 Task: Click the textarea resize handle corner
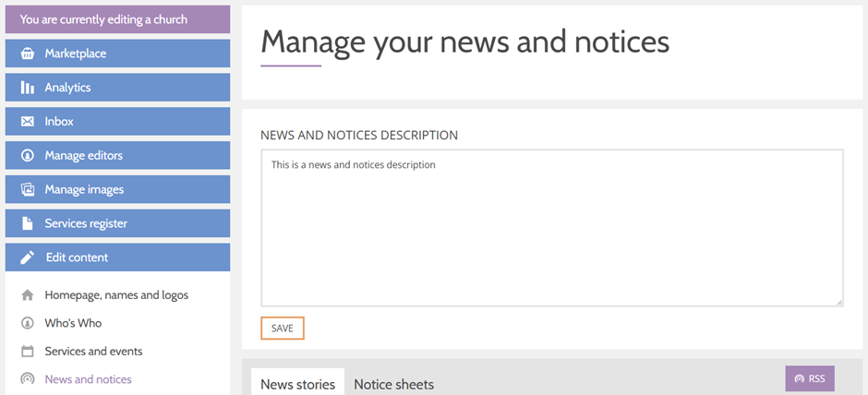(x=839, y=302)
